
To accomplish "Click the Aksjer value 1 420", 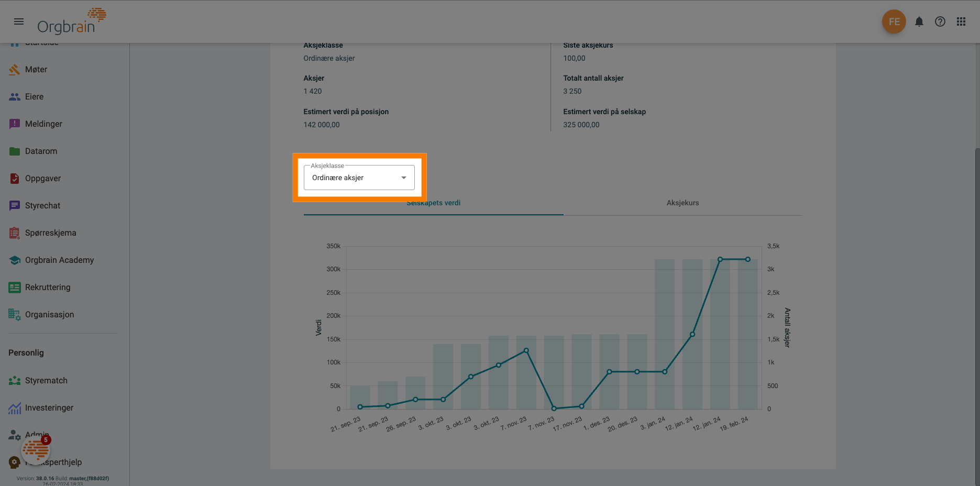I will click(313, 92).
